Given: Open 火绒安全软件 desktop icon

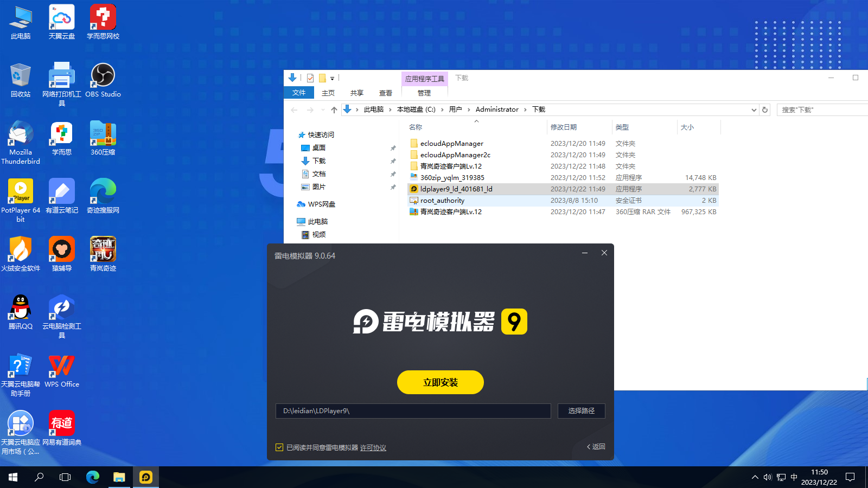Looking at the screenshot, I should 21,254.
